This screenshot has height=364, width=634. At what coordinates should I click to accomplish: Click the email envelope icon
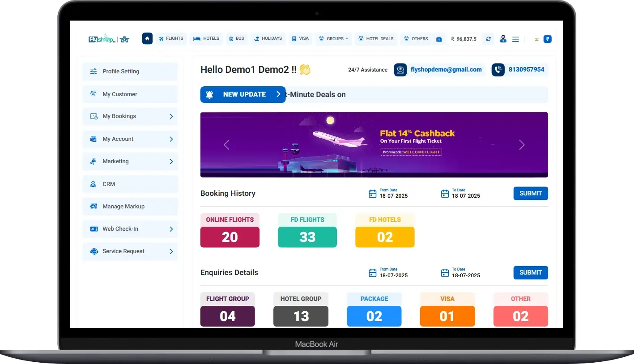click(x=400, y=70)
